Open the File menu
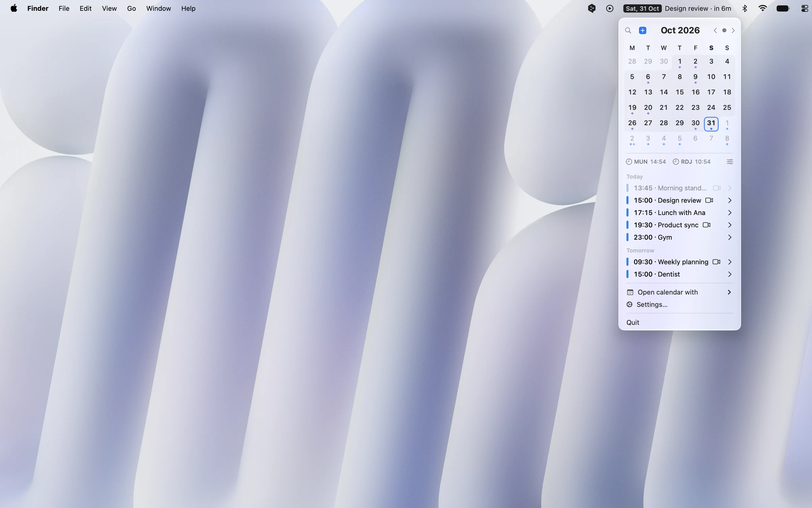 64,8
